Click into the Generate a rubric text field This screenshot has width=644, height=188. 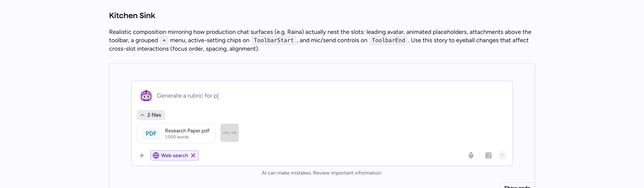point(330,96)
